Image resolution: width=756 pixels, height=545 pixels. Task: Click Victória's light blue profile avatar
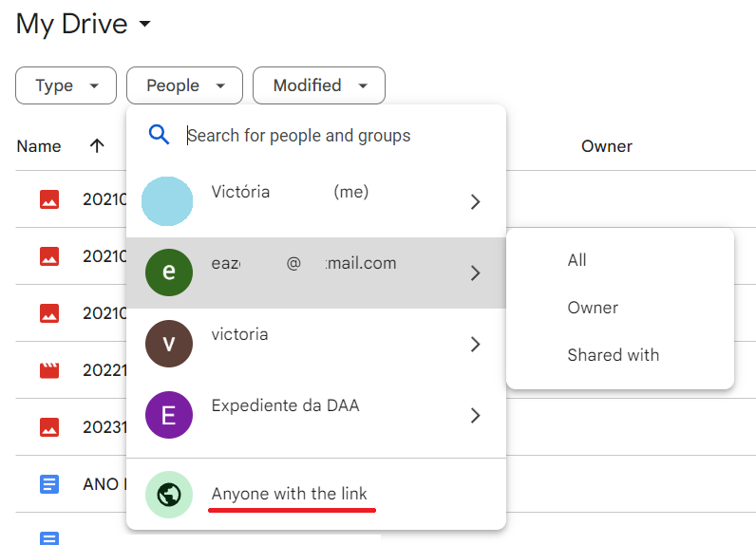click(169, 201)
